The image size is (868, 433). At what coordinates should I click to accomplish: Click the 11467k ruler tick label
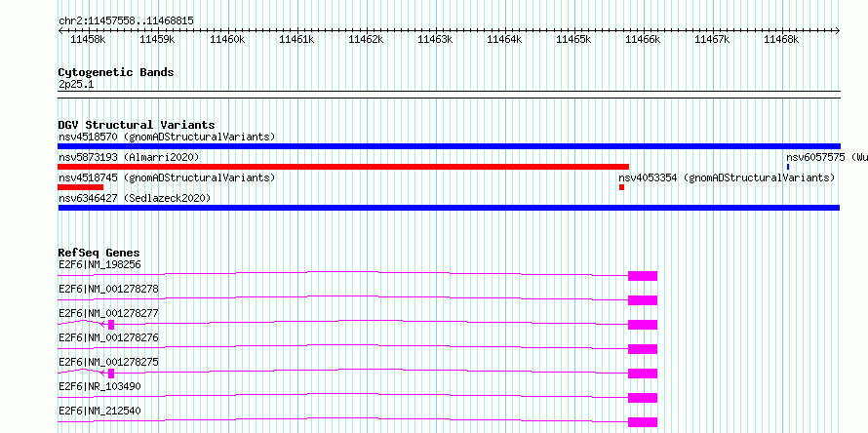click(712, 39)
